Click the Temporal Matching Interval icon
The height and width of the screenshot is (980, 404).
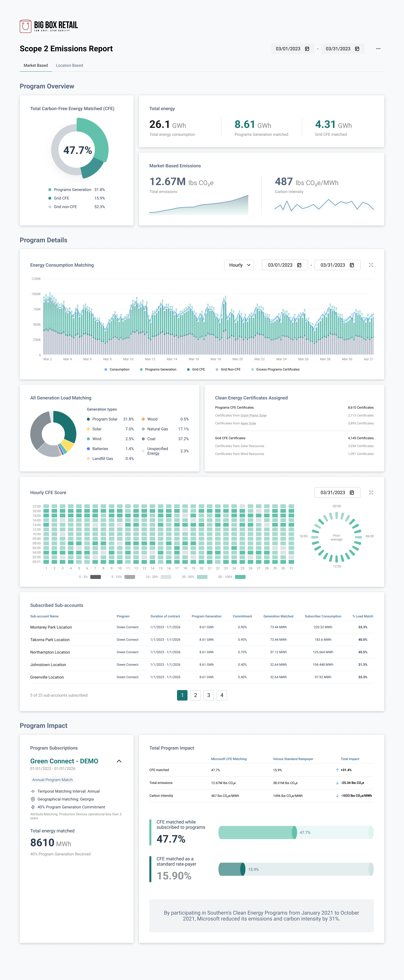point(33,791)
